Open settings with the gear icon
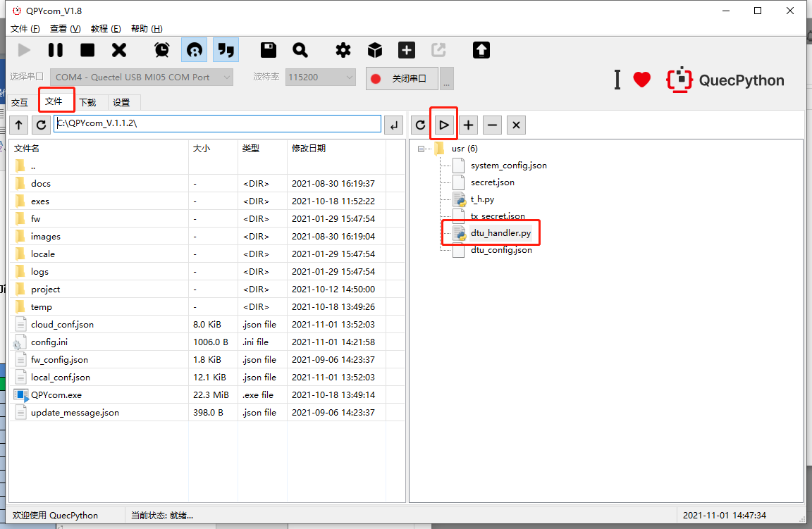Viewport: 812px width, 529px height. (x=343, y=50)
